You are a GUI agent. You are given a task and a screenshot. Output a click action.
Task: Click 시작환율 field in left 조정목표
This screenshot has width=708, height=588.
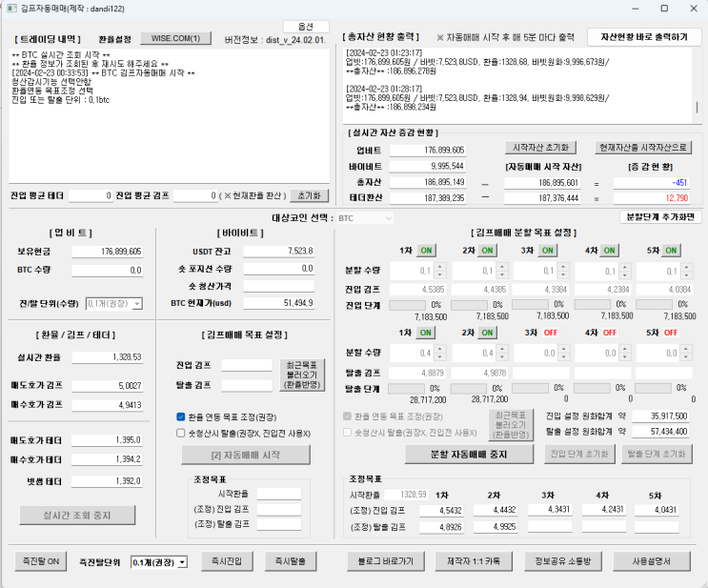point(279,494)
